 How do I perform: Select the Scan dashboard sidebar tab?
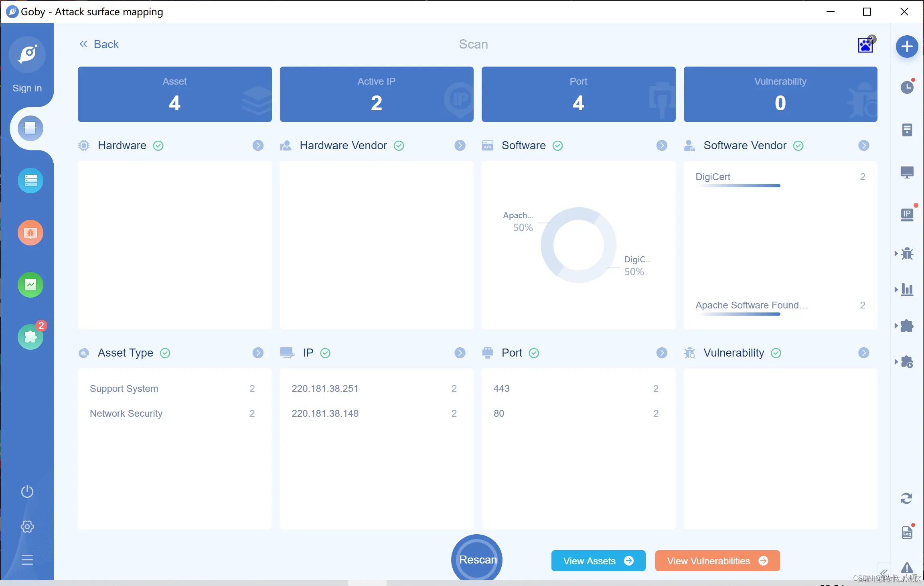[30, 128]
